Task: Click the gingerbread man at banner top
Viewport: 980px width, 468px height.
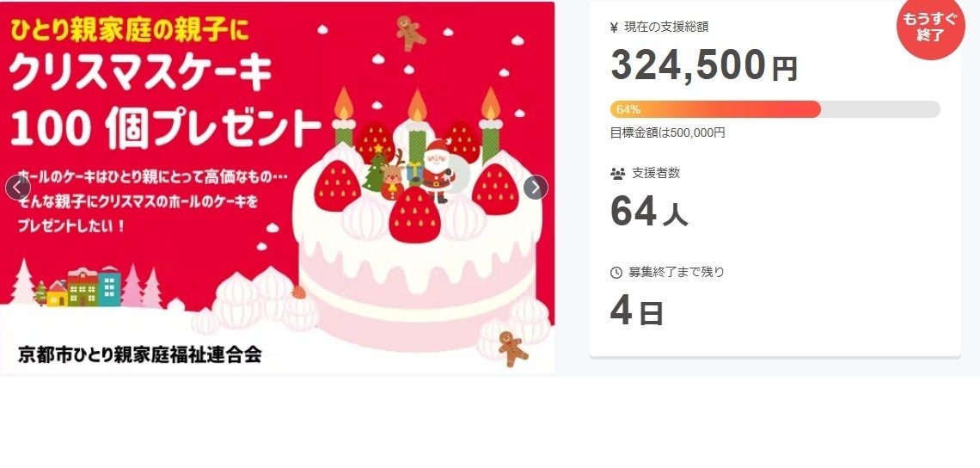Action: 411,33
